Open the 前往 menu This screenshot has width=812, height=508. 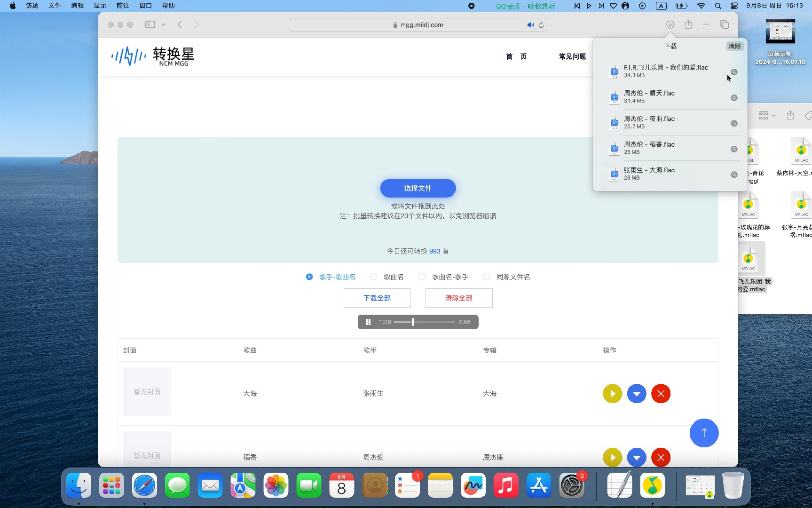(x=123, y=6)
